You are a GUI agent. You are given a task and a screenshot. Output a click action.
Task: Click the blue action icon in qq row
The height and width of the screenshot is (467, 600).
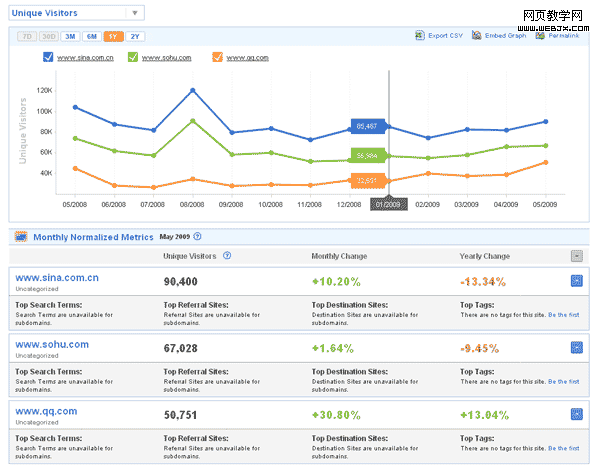(x=576, y=413)
